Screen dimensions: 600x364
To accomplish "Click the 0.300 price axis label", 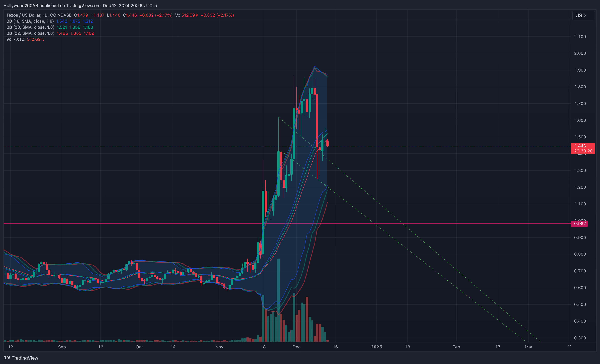I will (580, 338).
